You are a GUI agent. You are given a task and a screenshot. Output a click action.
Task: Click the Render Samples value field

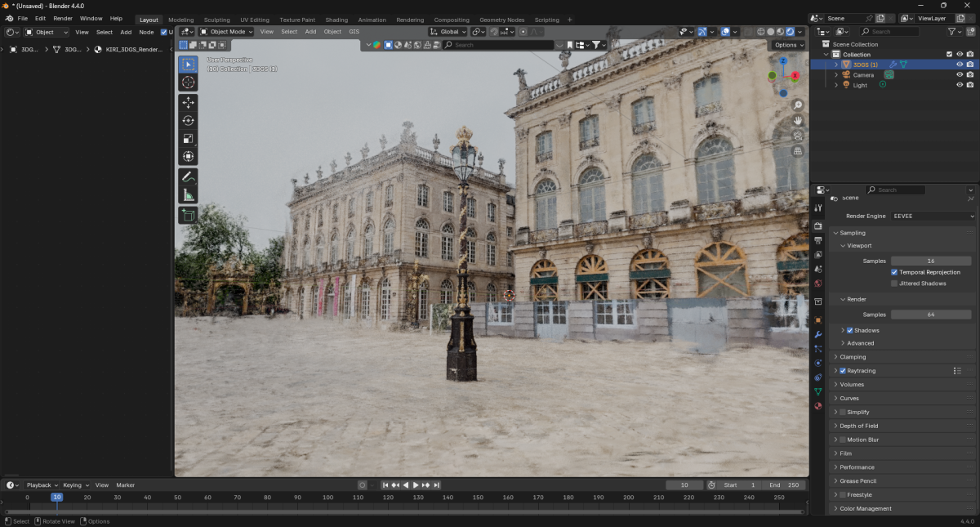tap(930, 315)
